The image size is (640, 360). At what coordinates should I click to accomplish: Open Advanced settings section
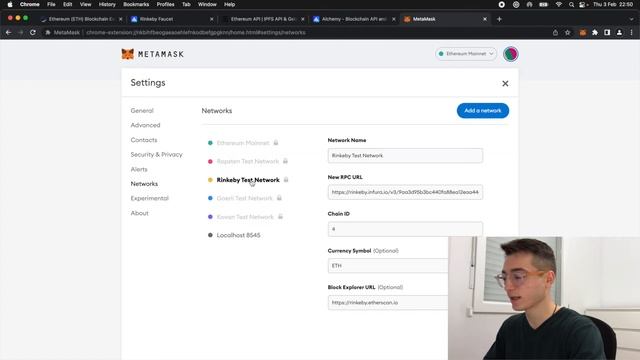coord(145,125)
